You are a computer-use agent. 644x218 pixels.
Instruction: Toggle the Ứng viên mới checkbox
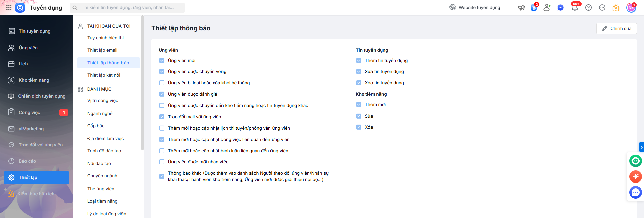(x=162, y=60)
